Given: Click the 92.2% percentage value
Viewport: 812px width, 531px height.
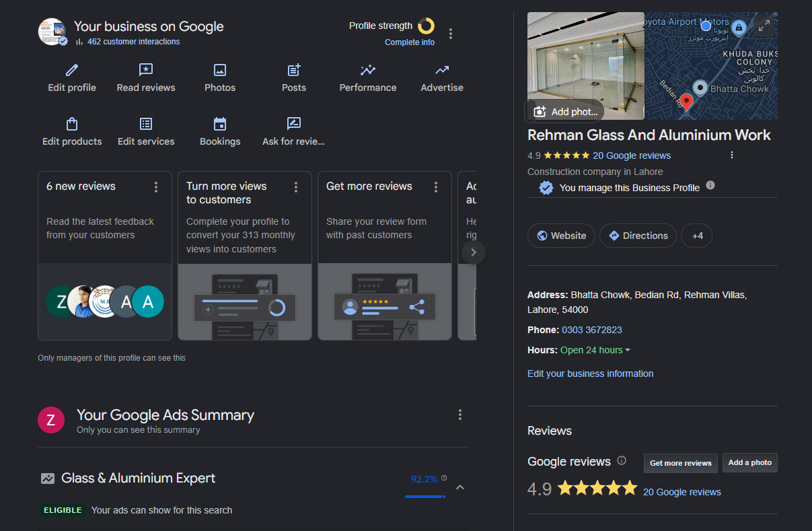Looking at the screenshot, I should pyautogui.click(x=425, y=479).
